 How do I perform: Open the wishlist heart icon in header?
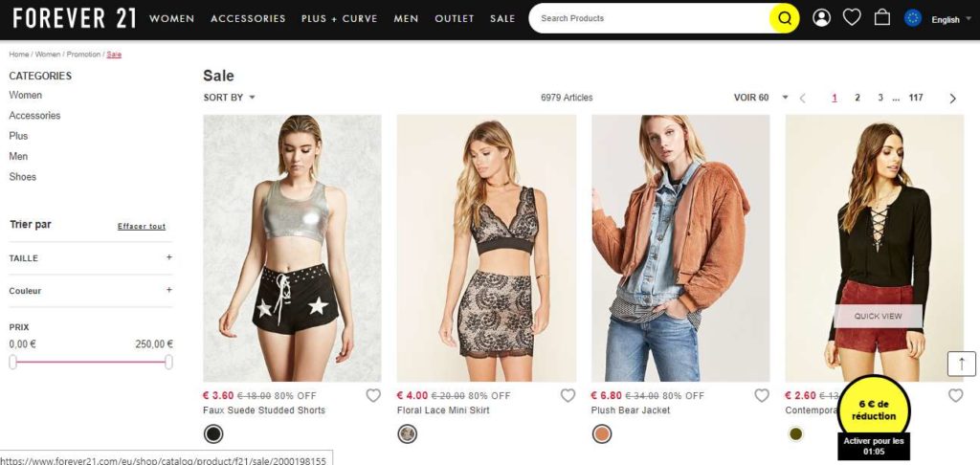852,17
